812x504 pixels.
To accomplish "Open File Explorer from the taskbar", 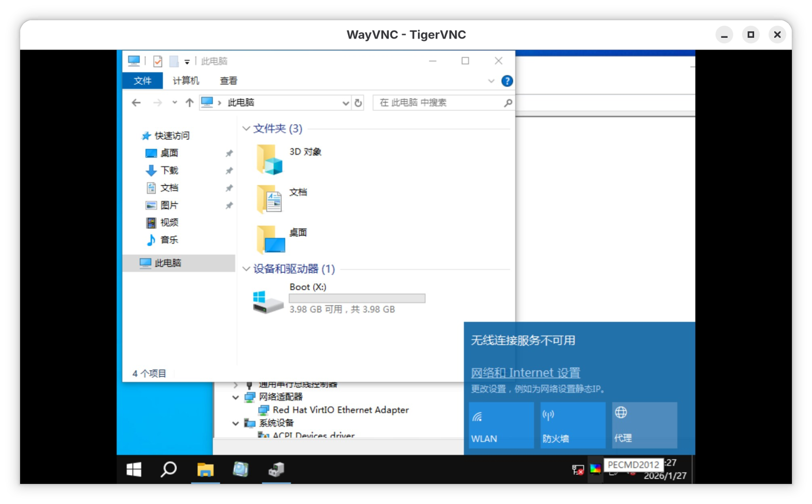I will pos(205,469).
